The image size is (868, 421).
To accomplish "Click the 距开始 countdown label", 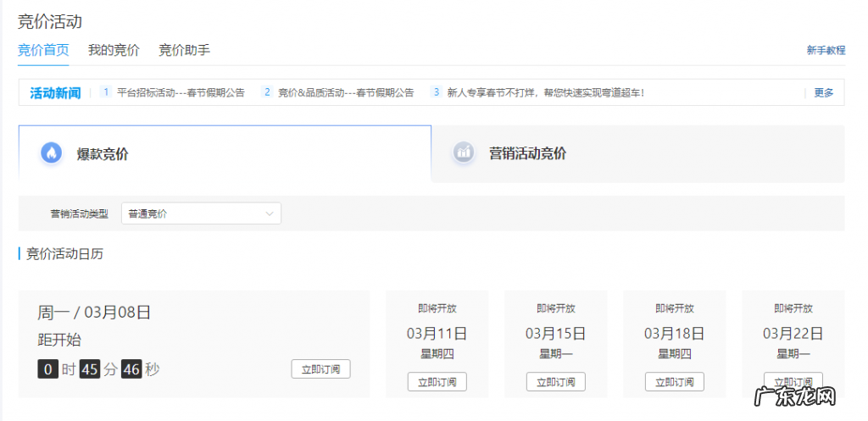I will (x=59, y=340).
